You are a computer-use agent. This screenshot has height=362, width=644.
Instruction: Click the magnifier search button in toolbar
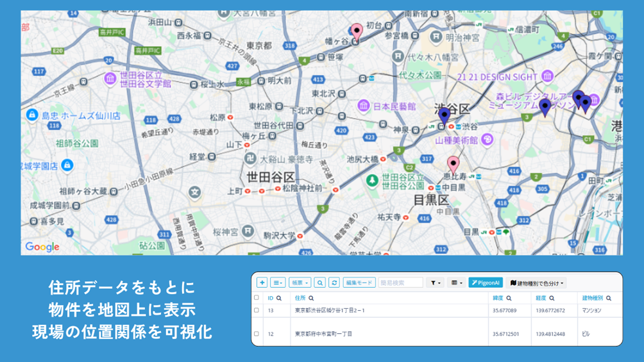click(x=320, y=283)
